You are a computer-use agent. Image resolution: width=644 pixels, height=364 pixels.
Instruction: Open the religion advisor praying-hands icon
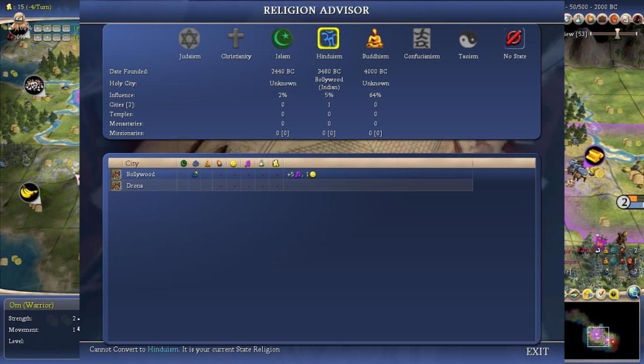[590, 18]
